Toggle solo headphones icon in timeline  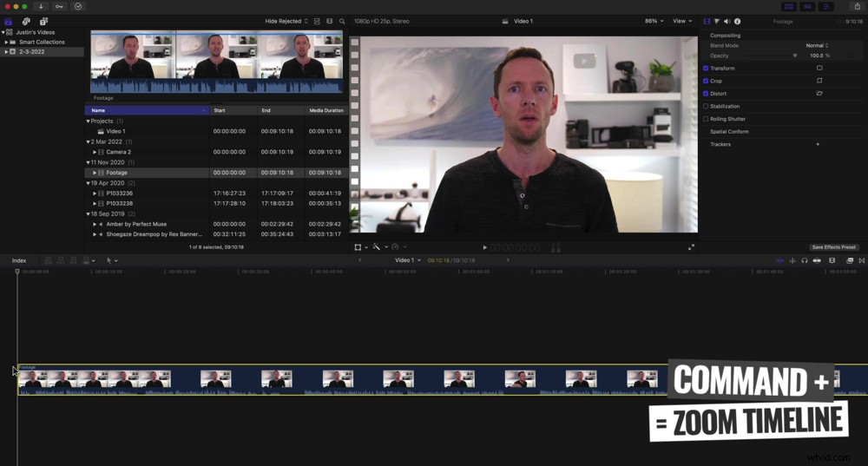805,260
